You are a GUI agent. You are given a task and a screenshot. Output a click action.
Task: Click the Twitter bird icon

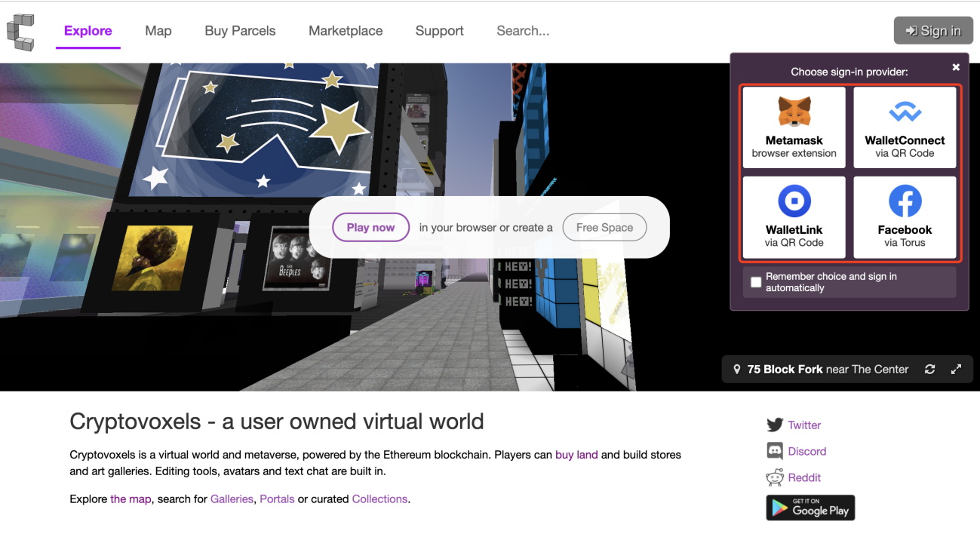pyautogui.click(x=775, y=425)
